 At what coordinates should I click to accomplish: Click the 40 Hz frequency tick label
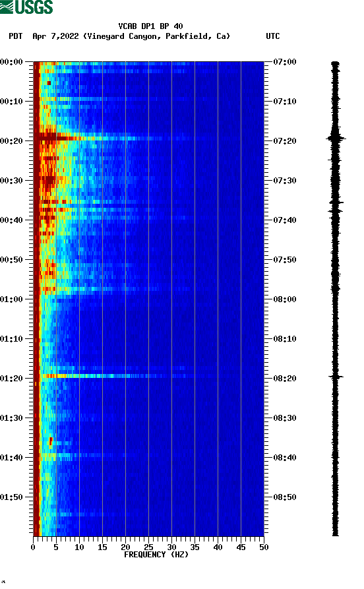[x=218, y=547]
